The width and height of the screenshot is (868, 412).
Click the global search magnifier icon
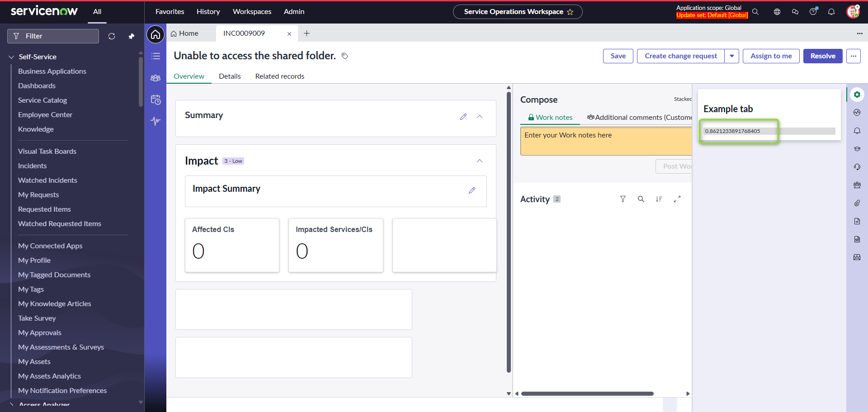tap(755, 12)
